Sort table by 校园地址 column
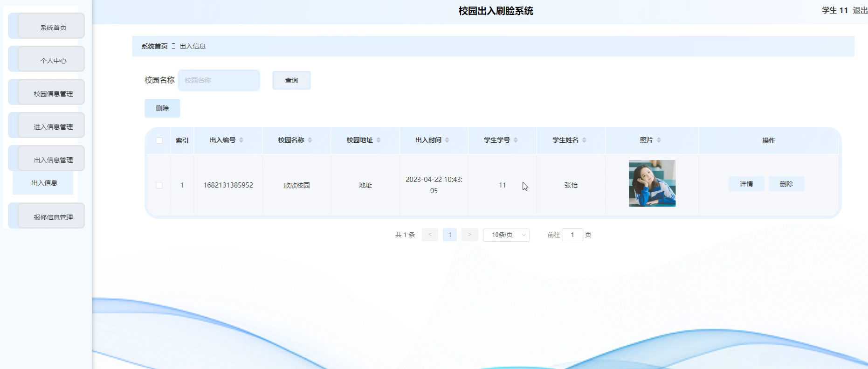868x369 pixels. pos(379,140)
